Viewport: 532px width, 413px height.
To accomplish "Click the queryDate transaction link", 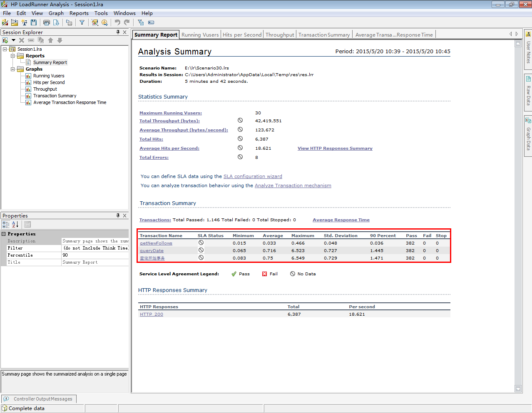I will (x=152, y=251).
